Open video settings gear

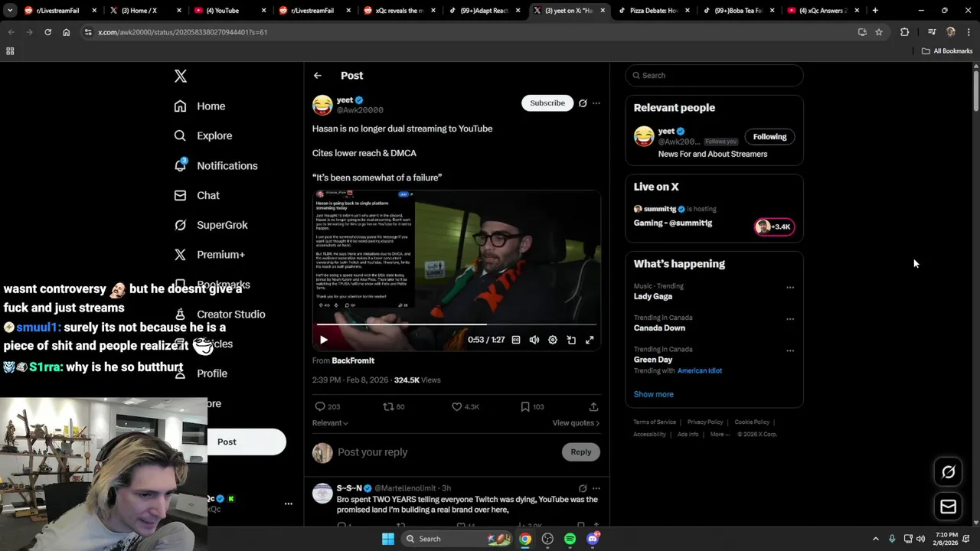[553, 340]
